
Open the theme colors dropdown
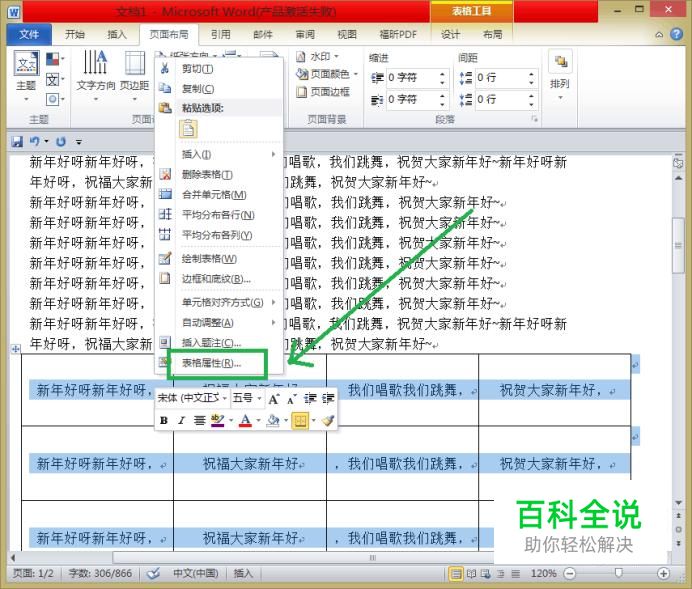tap(55, 59)
